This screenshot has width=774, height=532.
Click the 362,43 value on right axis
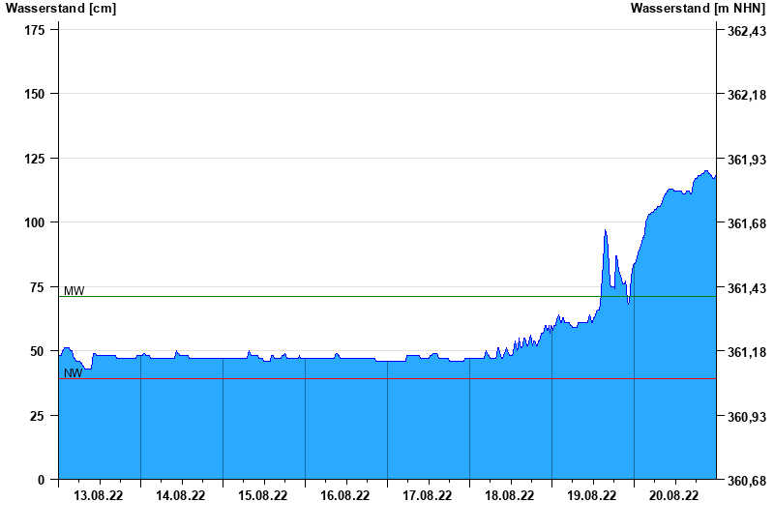pos(746,31)
